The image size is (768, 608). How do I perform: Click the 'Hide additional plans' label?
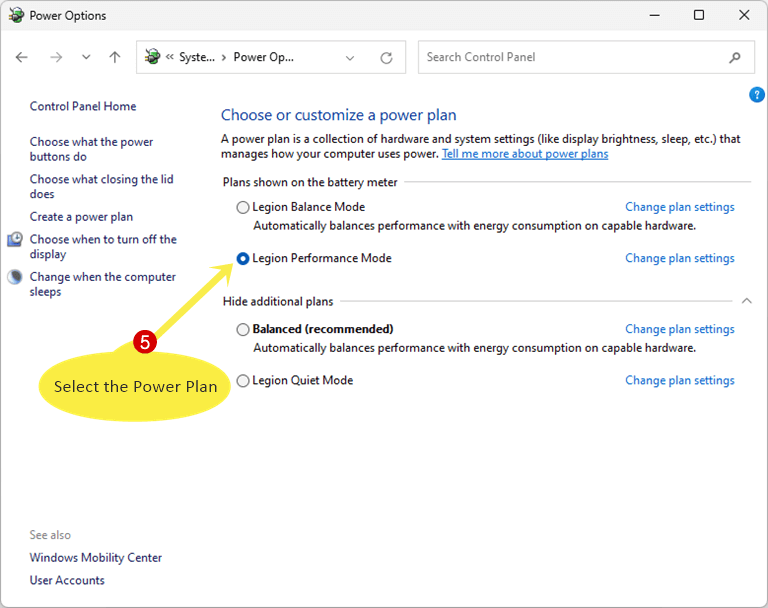(278, 301)
